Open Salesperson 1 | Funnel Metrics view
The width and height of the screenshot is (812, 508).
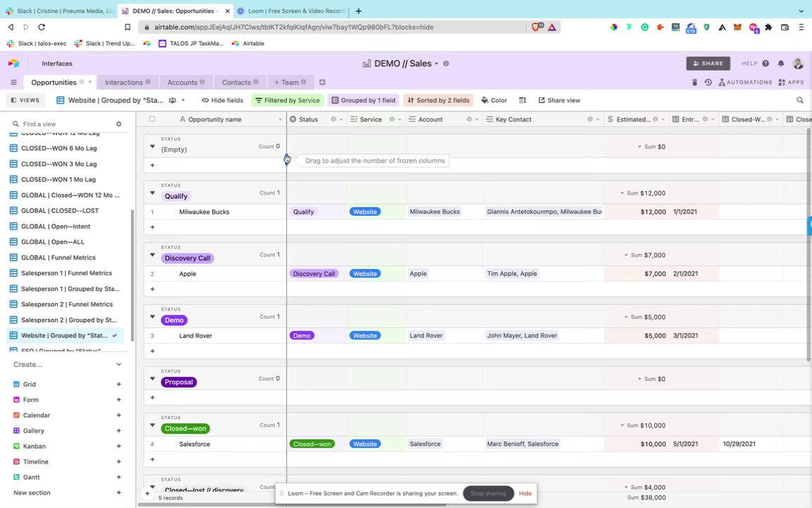point(66,273)
